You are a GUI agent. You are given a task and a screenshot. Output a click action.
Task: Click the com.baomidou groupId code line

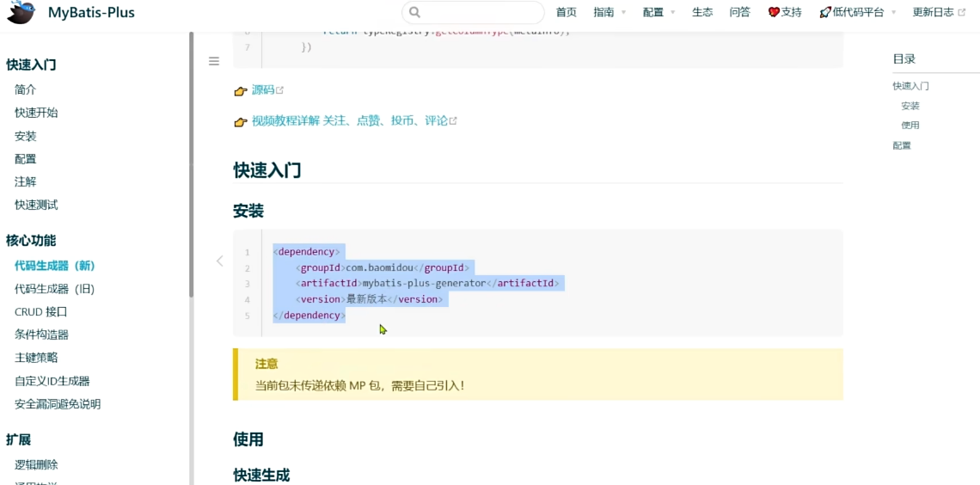pyautogui.click(x=383, y=268)
